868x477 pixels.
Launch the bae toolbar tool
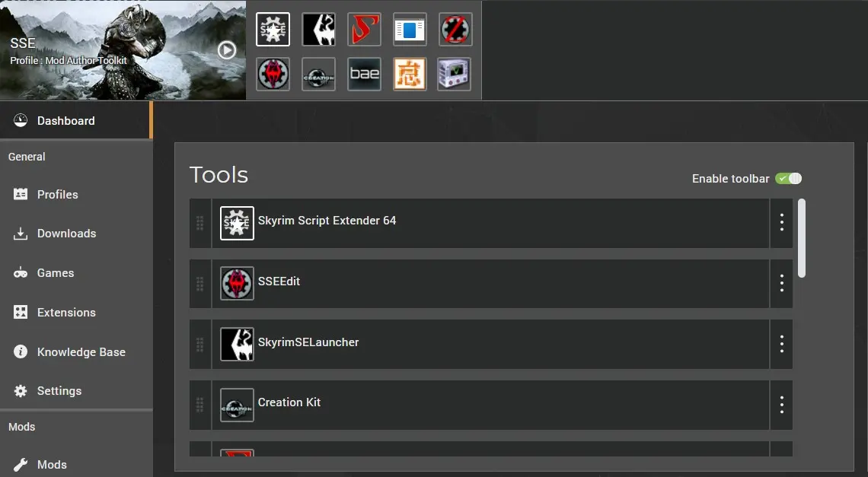pos(364,74)
